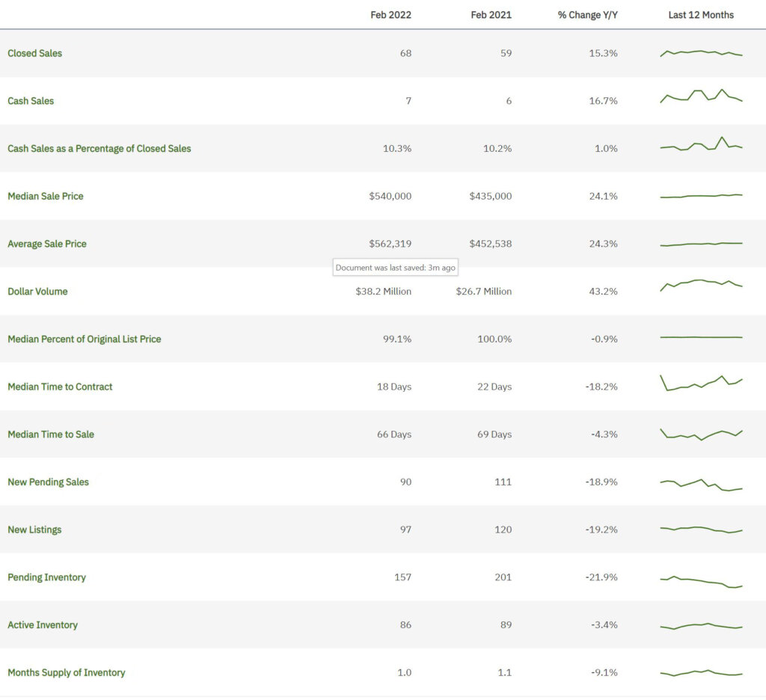Viewport: 766px width, 700px height.
Task: Dismiss the document saved tooltip
Action: coord(395,267)
